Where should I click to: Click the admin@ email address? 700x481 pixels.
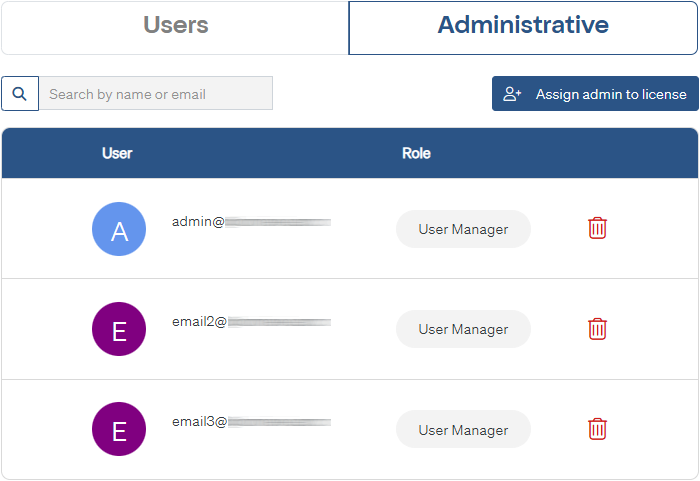[x=250, y=221]
